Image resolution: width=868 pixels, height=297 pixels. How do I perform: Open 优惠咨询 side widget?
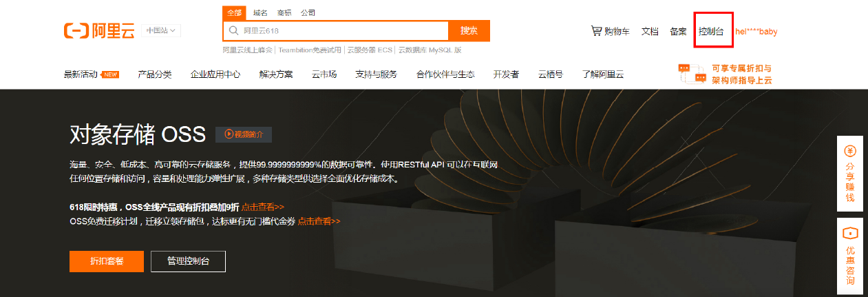850,256
